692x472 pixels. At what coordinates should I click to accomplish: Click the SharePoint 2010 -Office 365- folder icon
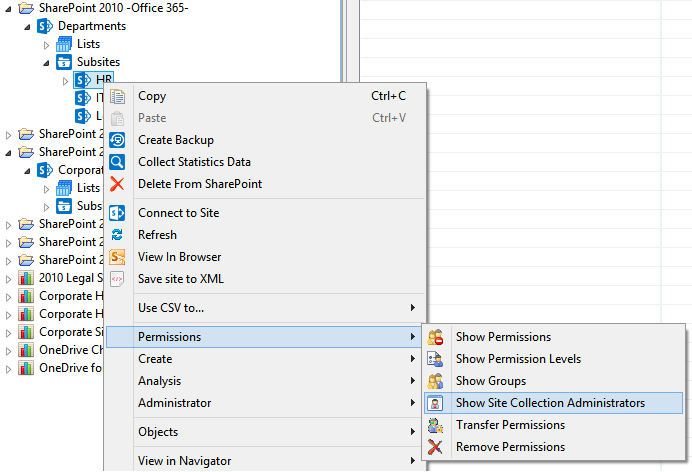(x=26, y=8)
